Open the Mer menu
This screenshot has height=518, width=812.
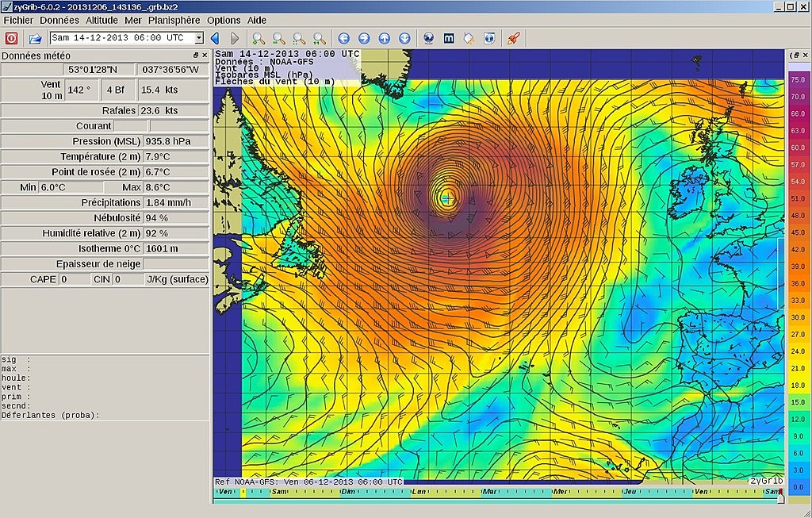pos(133,20)
